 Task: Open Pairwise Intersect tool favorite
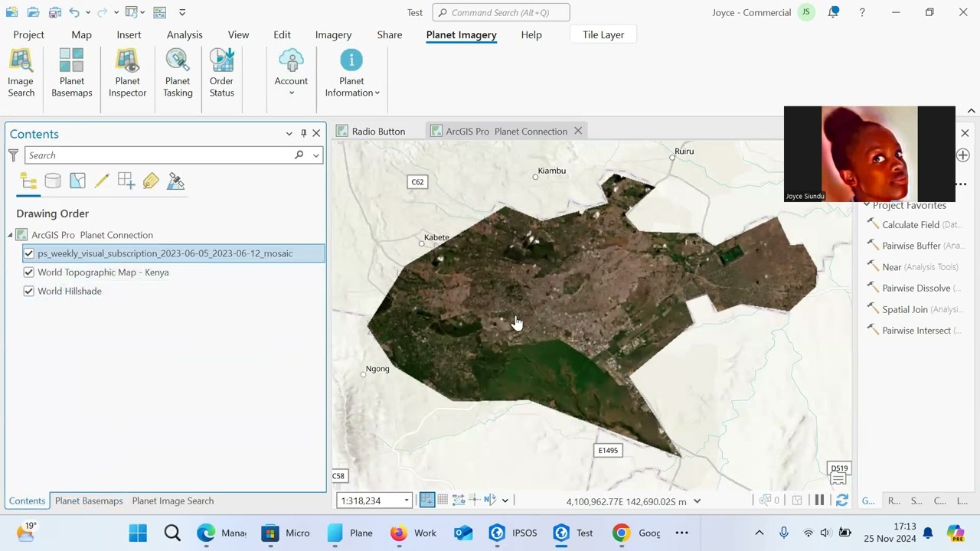click(x=913, y=331)
